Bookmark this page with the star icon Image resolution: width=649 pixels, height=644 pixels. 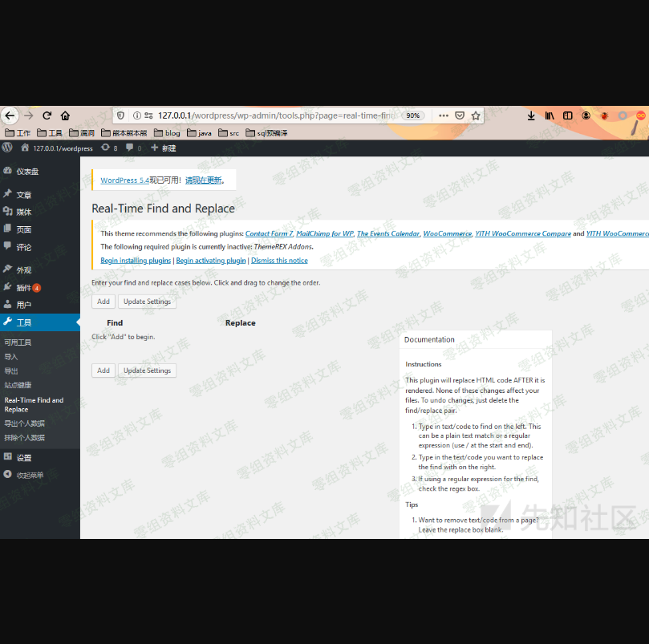coord(476,115)
